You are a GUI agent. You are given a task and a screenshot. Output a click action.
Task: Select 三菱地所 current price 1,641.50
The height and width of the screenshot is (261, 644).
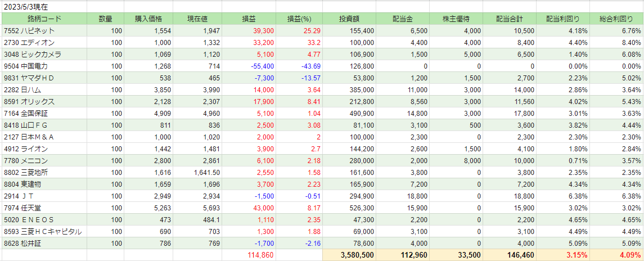click(x=197, y=172)
